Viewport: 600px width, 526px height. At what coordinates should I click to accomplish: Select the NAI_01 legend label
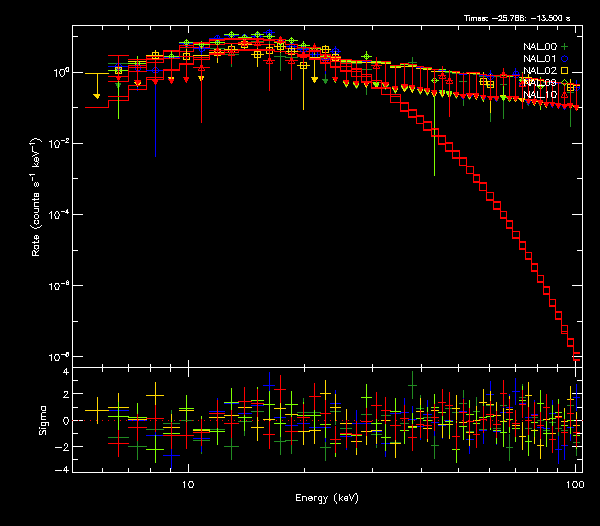coord(540,59)
